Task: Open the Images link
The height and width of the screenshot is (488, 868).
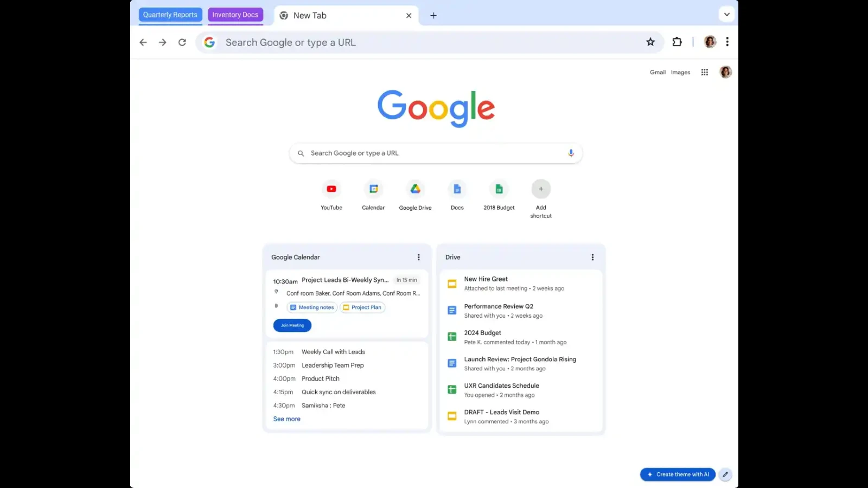Action: coord(680,72)
